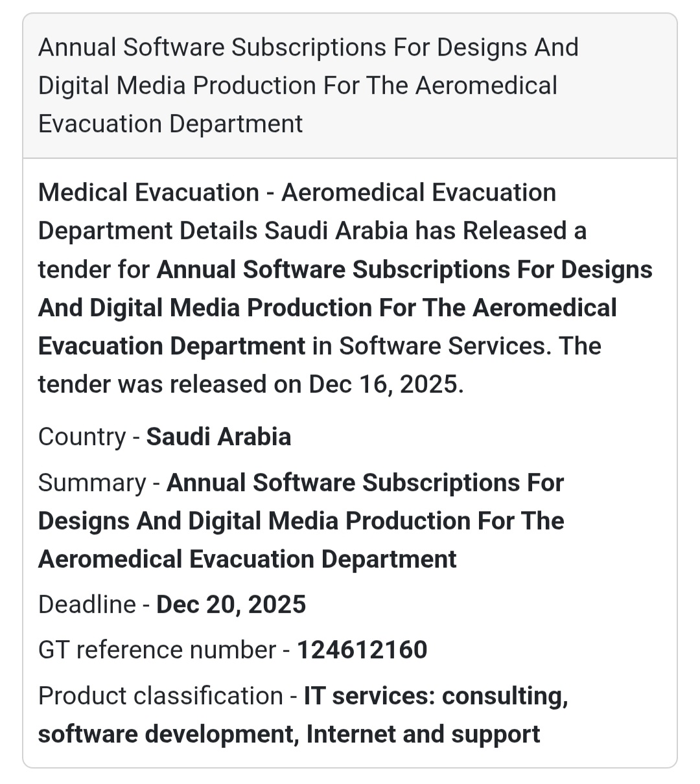Select the bold summary value text

(301, 521)
